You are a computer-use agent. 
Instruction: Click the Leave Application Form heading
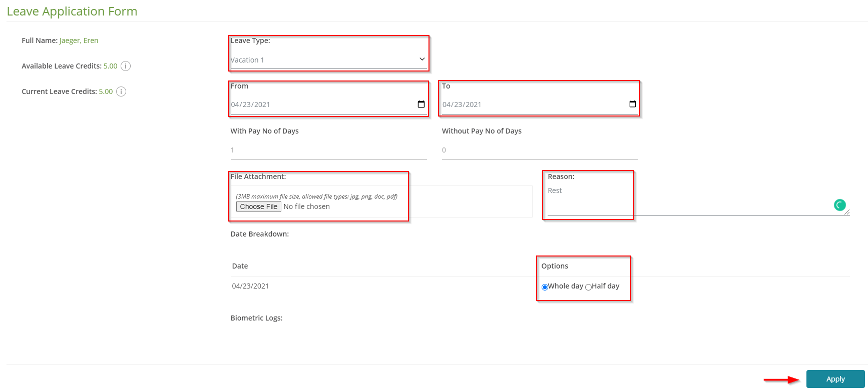72,11
